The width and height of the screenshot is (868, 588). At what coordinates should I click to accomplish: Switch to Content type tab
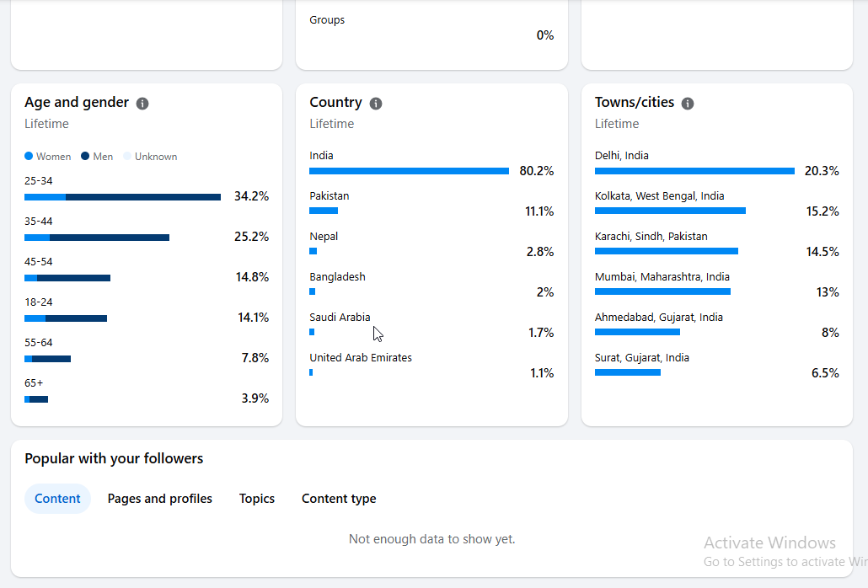339,499
